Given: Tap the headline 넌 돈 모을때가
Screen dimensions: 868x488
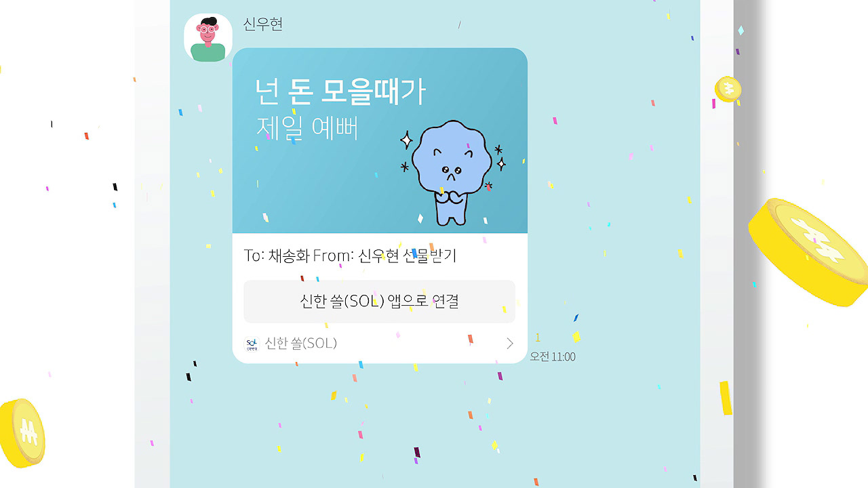Looking at the screenshot, I should pos(340,91).
